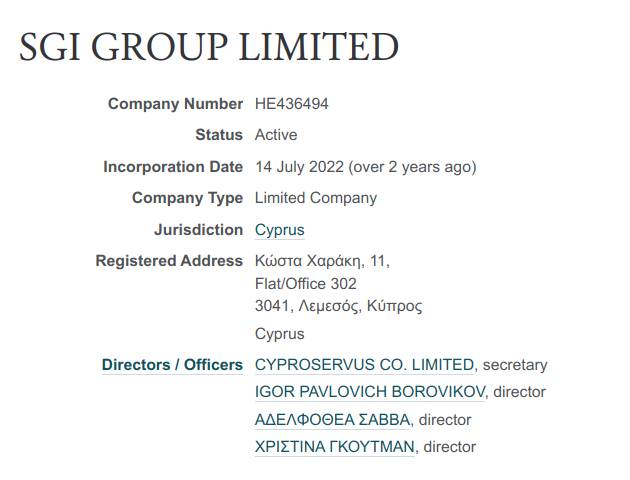Click the SGI GROUP LIMITED heading

(x=209, y=46)
